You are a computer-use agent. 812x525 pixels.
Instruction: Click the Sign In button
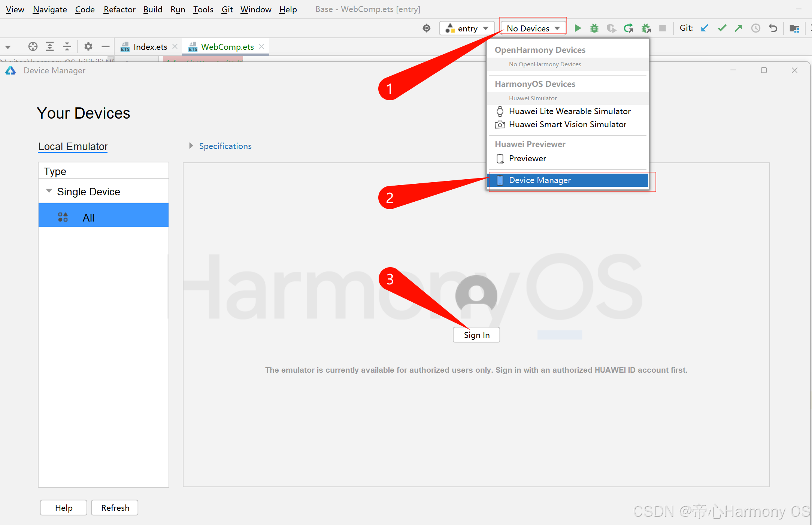coord(476,335)
